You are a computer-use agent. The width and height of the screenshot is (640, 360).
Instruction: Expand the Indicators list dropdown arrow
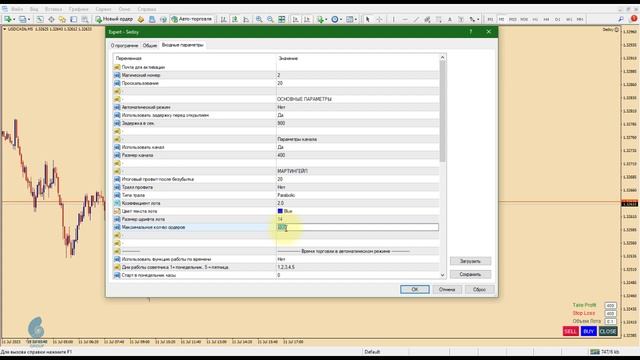[326, 20]
